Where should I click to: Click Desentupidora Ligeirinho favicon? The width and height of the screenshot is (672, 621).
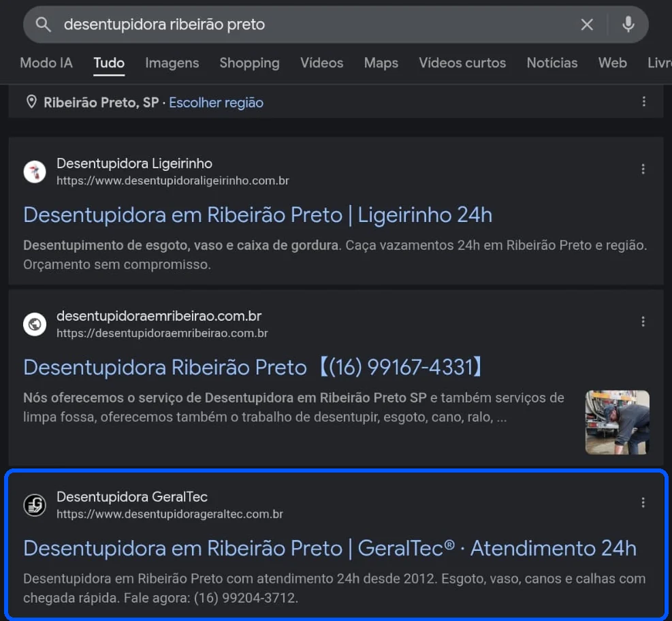pyautogui.click(x=35, y=172)
